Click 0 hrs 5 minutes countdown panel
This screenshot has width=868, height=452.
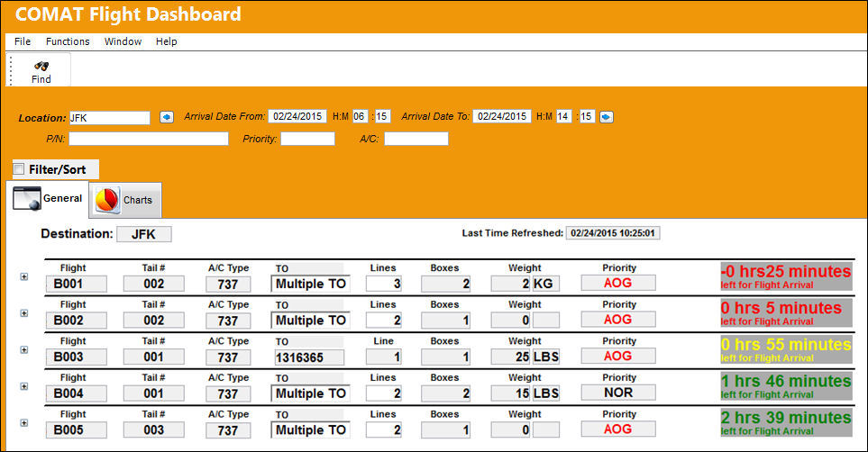(786, 312)
